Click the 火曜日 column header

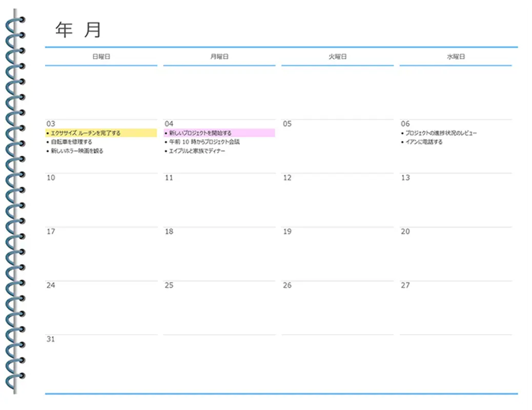click(337, 57)
